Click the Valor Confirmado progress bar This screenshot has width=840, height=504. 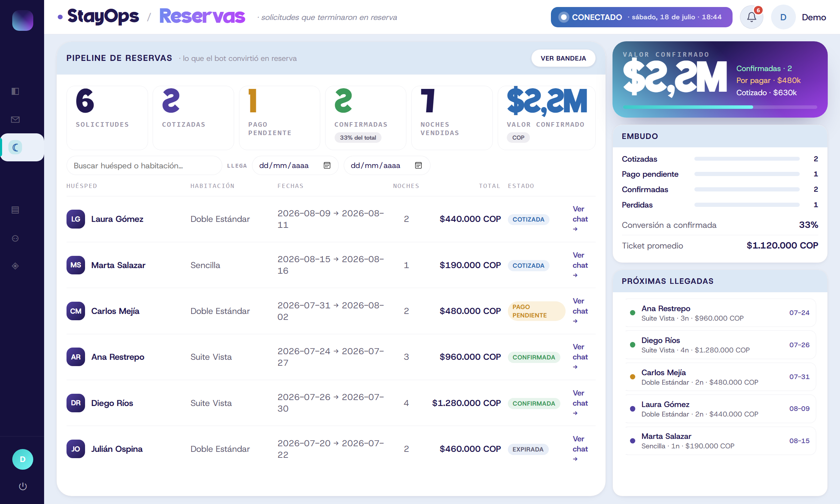[720, 107]
